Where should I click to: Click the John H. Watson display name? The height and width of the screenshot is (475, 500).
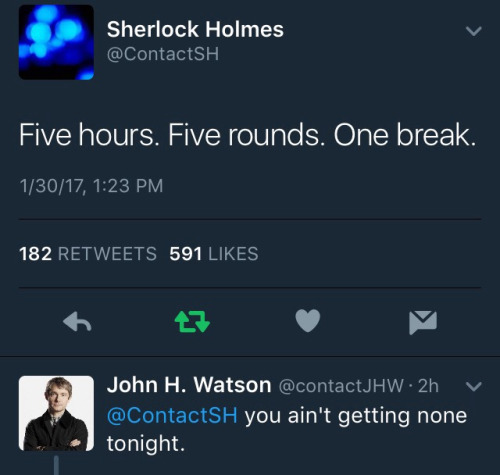(189, 385)
